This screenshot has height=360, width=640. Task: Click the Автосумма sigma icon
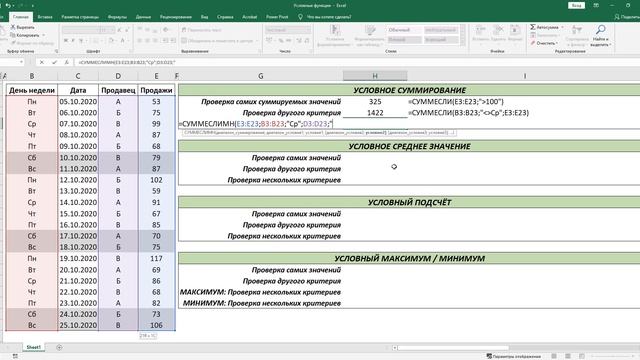(533, 27)
